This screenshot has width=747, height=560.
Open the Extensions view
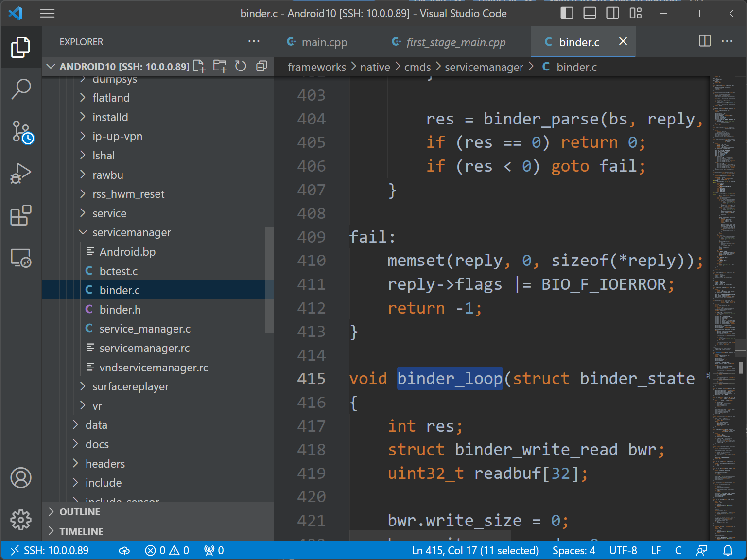(x=21, y=215)
